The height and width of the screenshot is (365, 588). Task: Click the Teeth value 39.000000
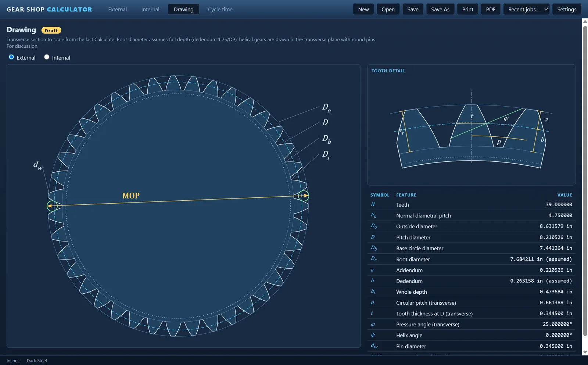point(559,204)
